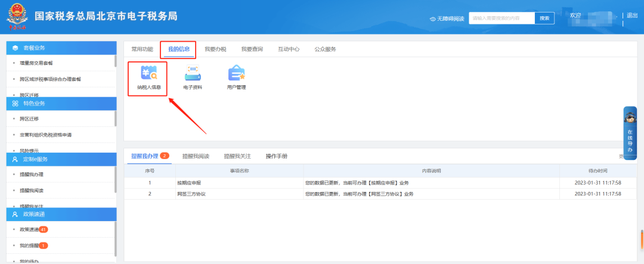Open 非营利组织免税资格申请 in the sidebar
This screenshot has width=644, height=264.
point(45,135)
